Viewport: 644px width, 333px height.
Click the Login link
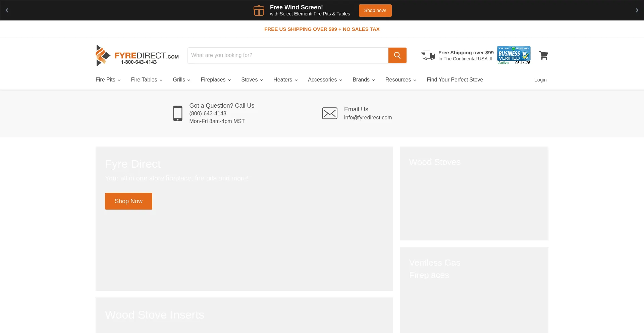pos(540,80)
